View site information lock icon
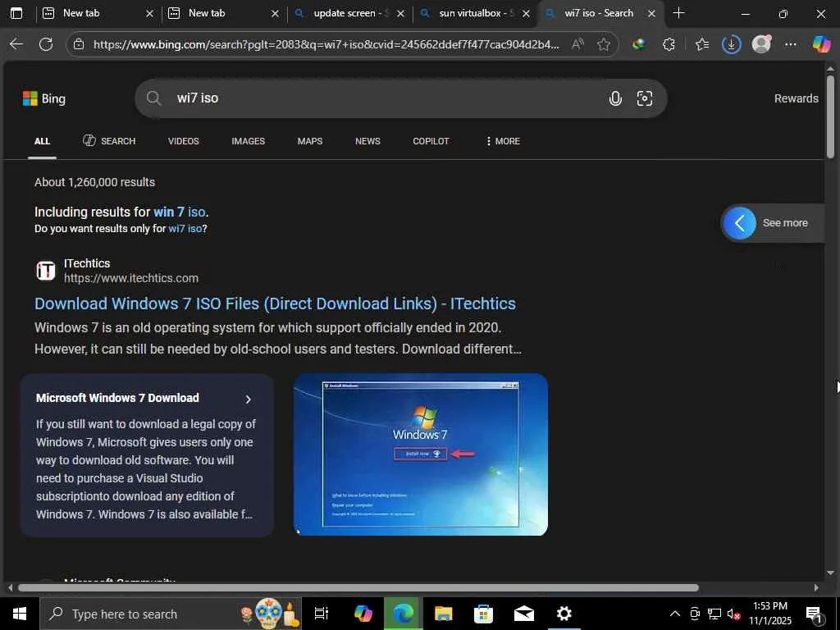The height and width of the screenshot is (630, 840). tap(79, 44)
